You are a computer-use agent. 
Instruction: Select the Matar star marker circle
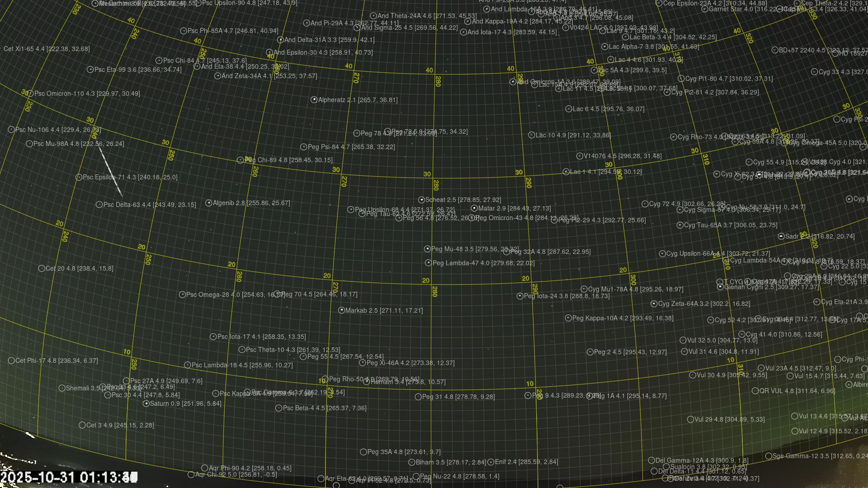474,208
